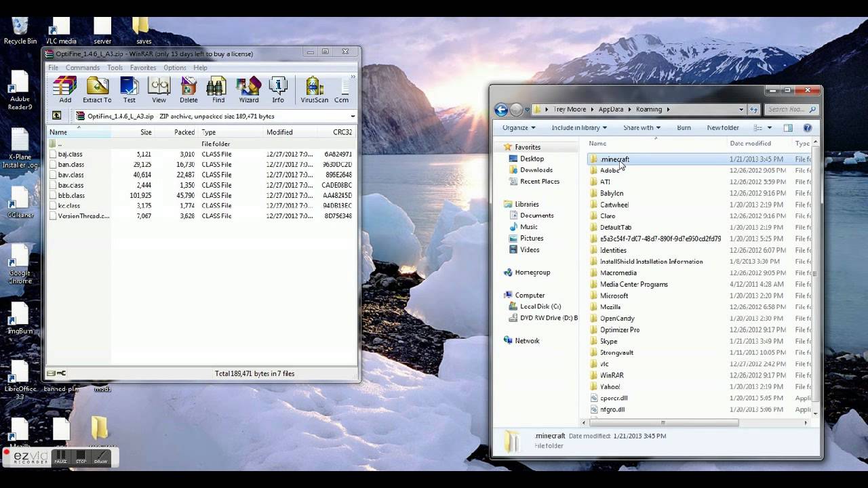Open the Share with dropdown

[642, 127]
